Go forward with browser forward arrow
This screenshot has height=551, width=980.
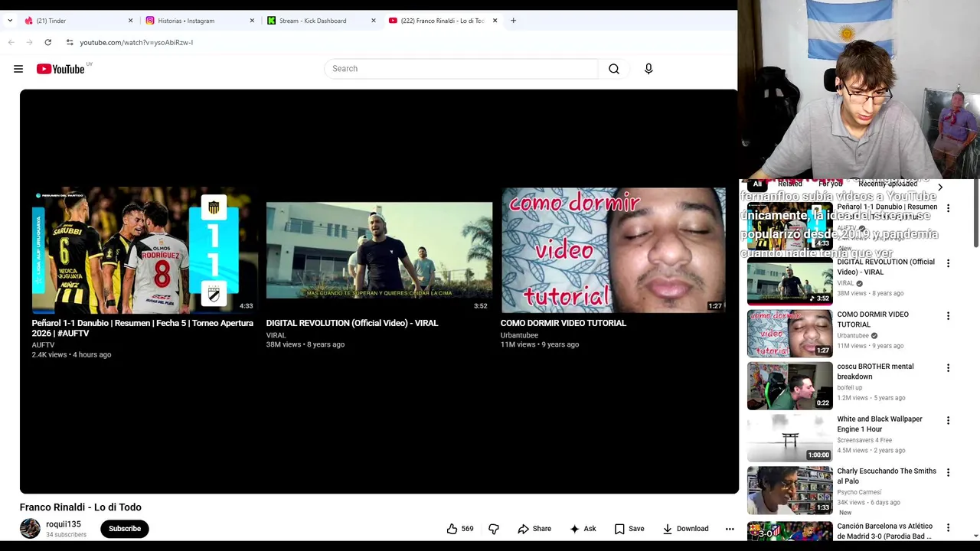tap(29, 42)
